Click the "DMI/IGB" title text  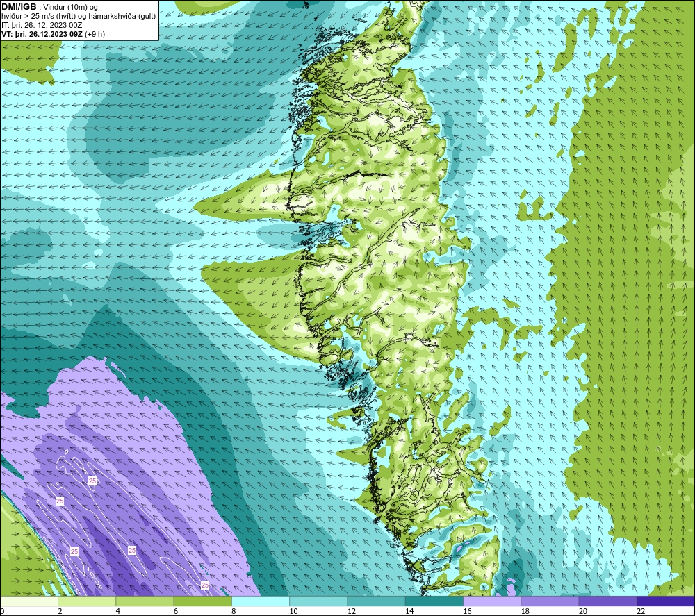19,7
